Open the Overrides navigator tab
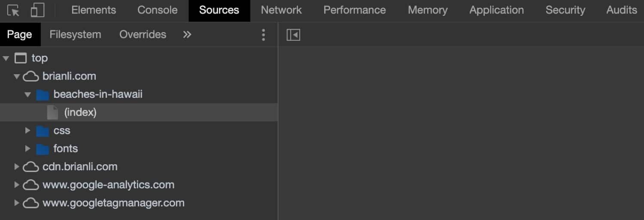This screenshot has height=220, width=644. pos(143,35)
